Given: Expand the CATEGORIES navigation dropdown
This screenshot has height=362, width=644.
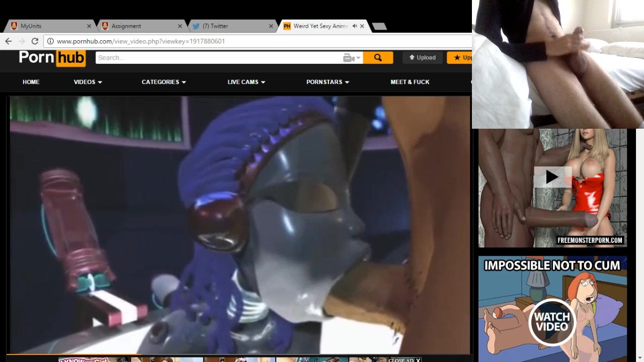Looking at the screenshot, I should [164, 82].
